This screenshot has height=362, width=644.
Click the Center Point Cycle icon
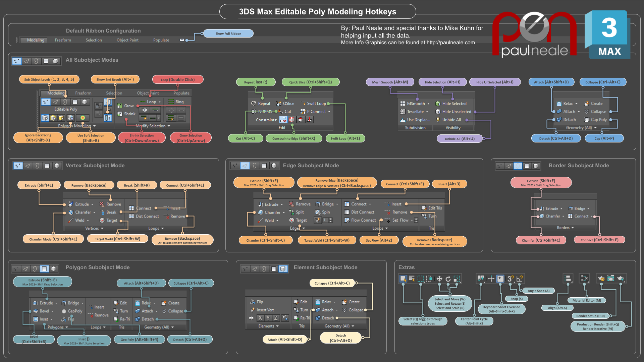coord(481,279)
